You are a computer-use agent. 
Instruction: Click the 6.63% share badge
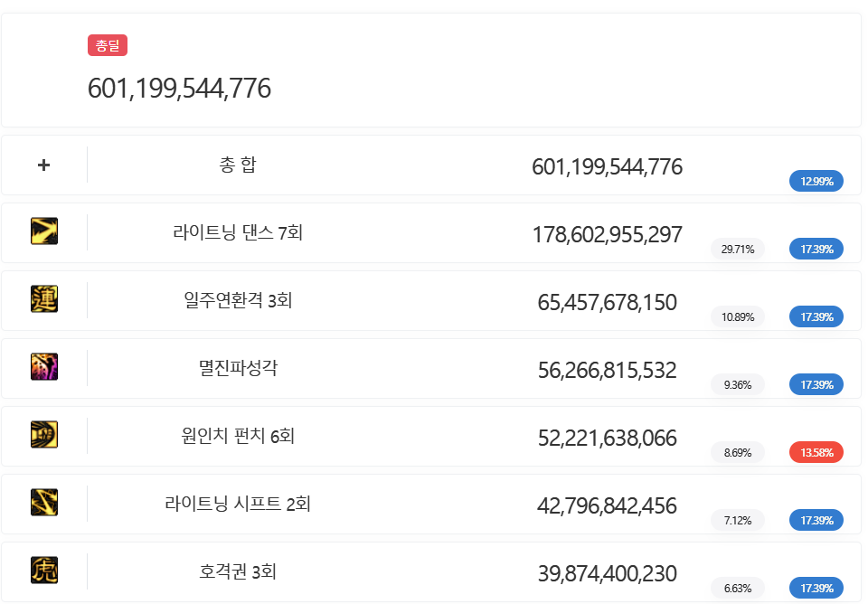738,588
